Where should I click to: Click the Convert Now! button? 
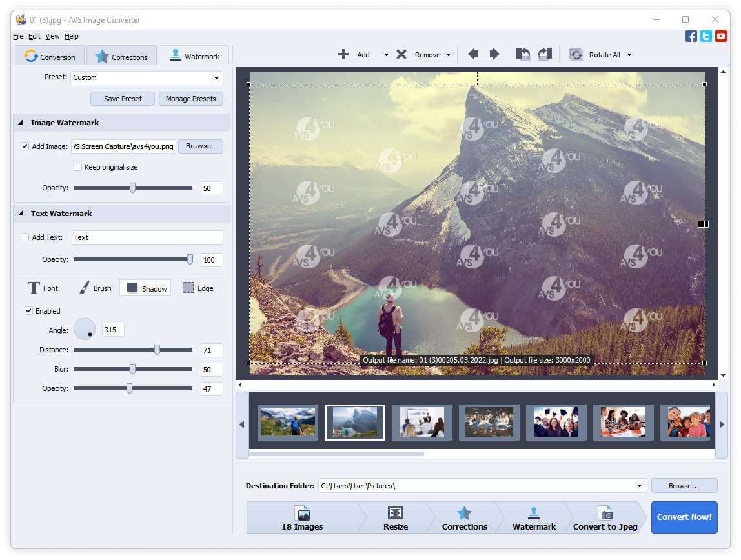point(684,517)
